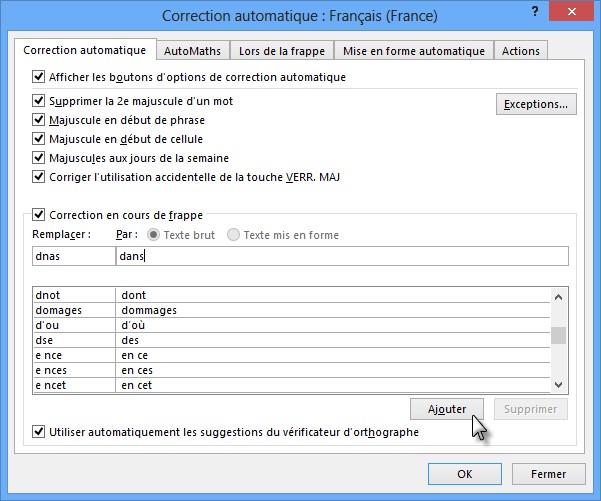Toggle automatic spell checker suggestions checkbox
Image resolution: width=601 pixels, height=501 pixels.
(x=40, y=433)
